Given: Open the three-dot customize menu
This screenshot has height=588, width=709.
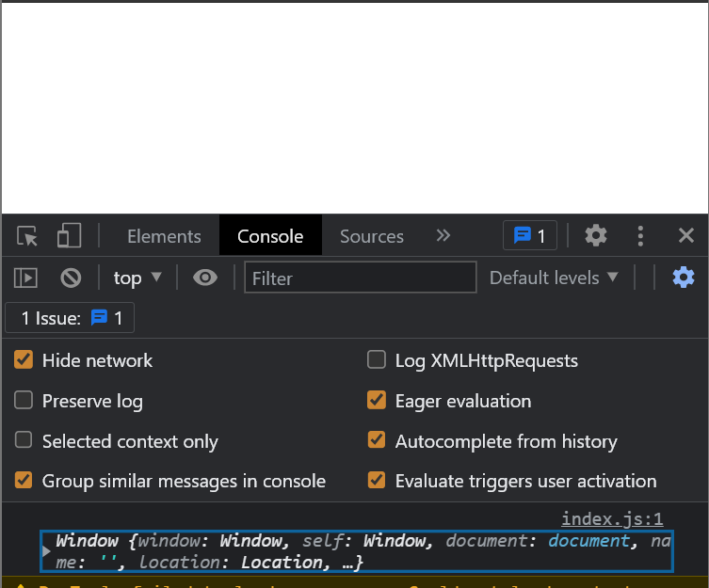Looking at the screenshot, I should coord(640,236).
